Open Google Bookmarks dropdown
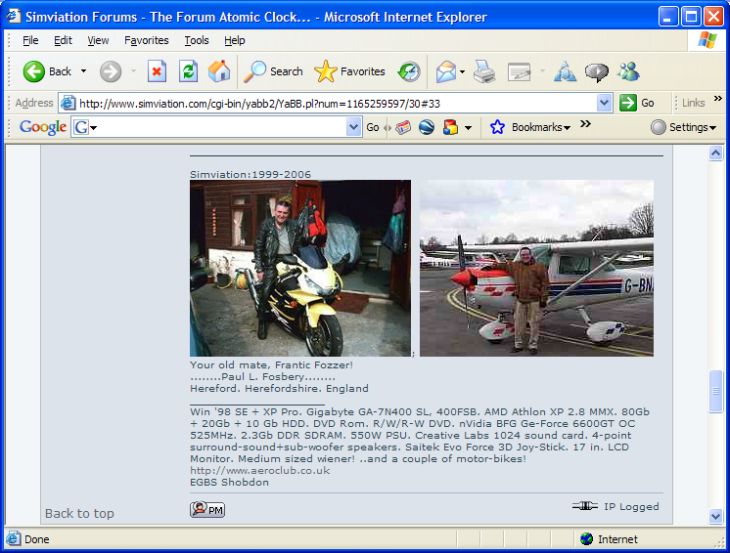Screen dimensions: 730x553 [x=541, y=127]
